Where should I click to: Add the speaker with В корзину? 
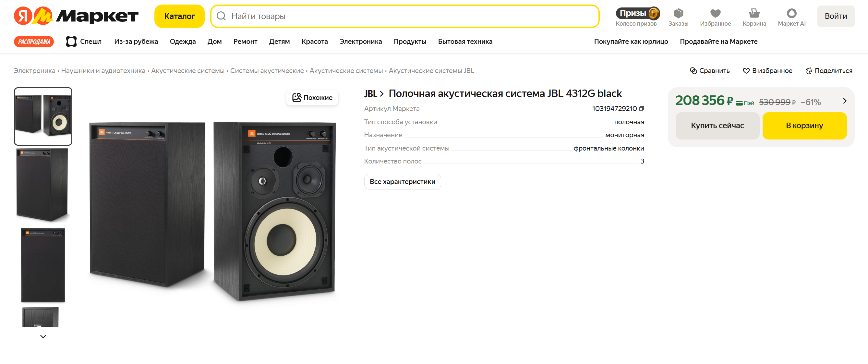coord(804,126)
